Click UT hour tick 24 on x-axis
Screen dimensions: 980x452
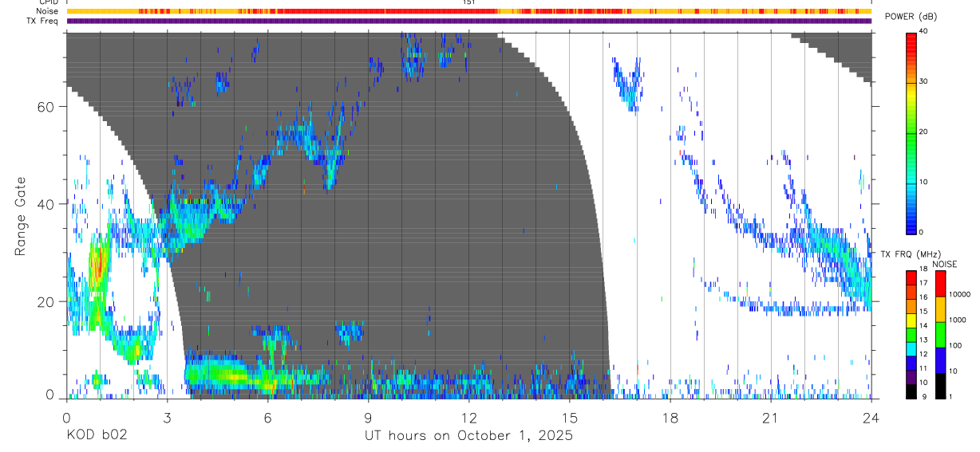click(871, 418)
